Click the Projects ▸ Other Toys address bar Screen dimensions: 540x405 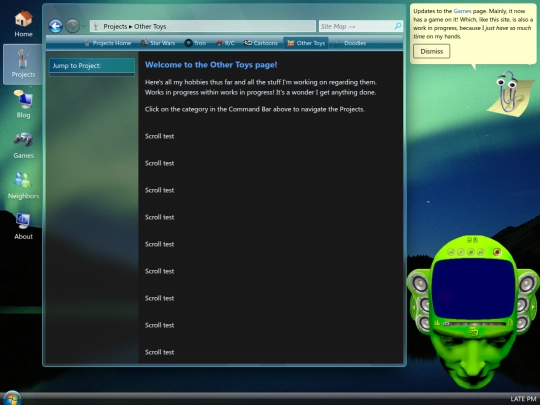click(x=203, y=26)
